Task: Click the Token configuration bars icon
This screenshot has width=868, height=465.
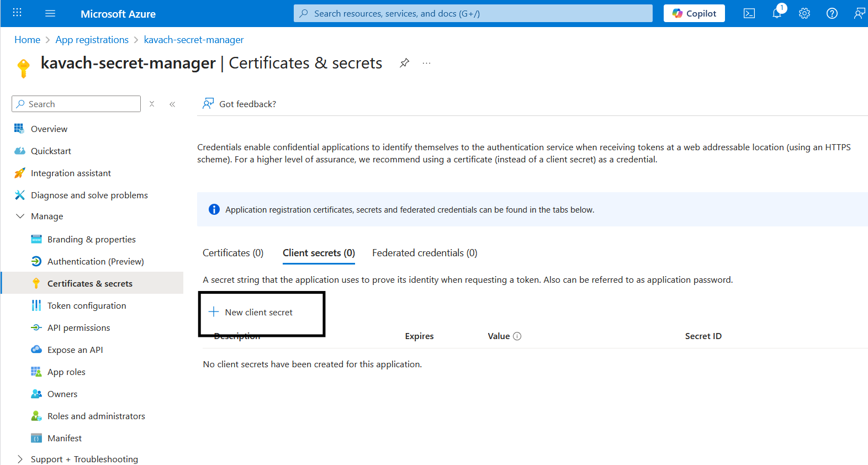Action: point(36,305)
